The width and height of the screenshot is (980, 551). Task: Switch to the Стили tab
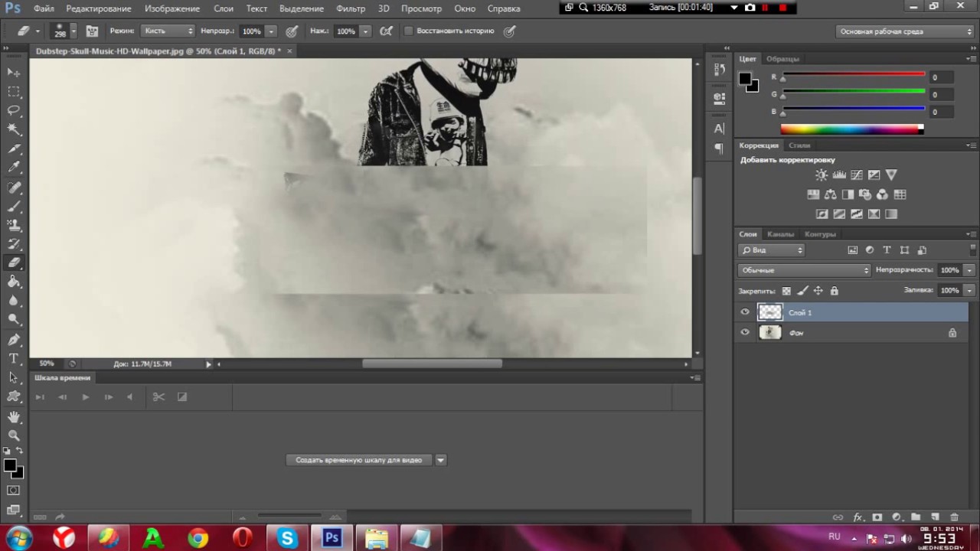[799, 145]
